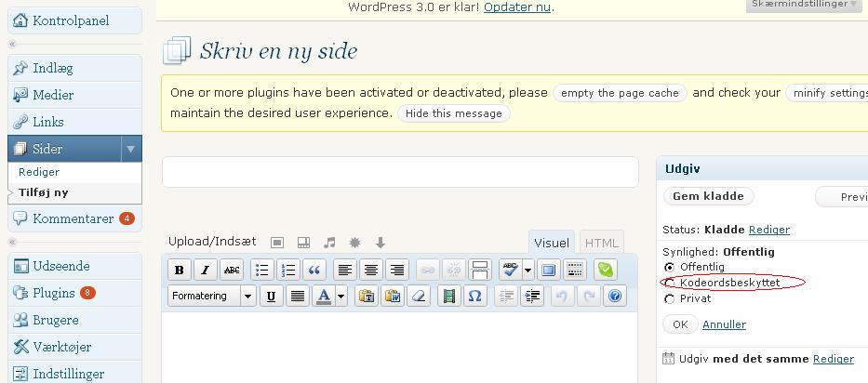Choose Kodeordsbeskyttet visibility radio button
This screenshot has height=383, width=868.
click(669, 283)
